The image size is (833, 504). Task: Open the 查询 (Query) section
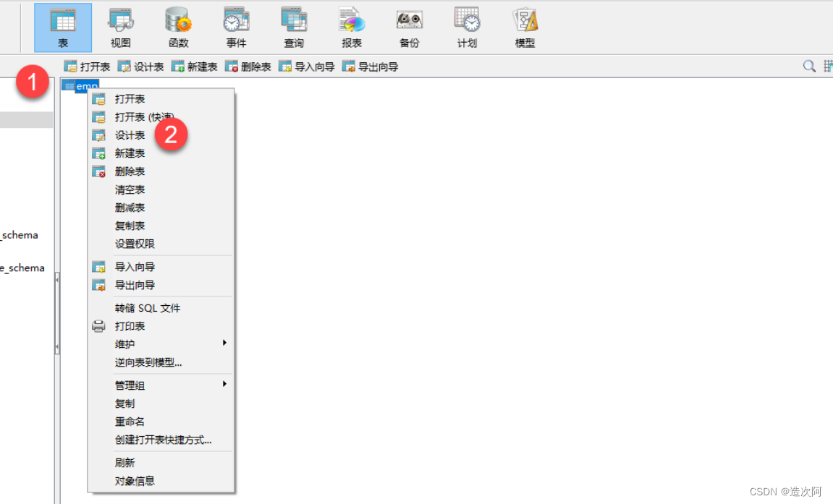[294, 27]
